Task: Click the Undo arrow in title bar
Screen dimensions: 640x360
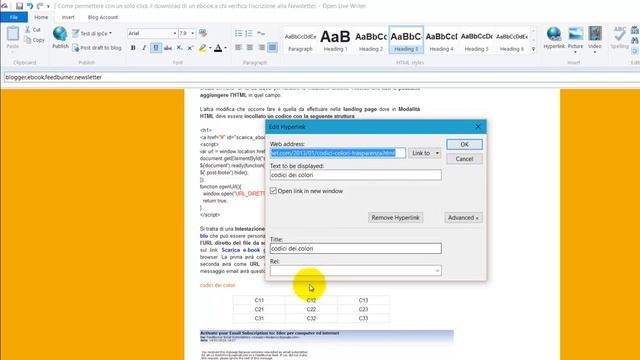Action: pos(30,6)
